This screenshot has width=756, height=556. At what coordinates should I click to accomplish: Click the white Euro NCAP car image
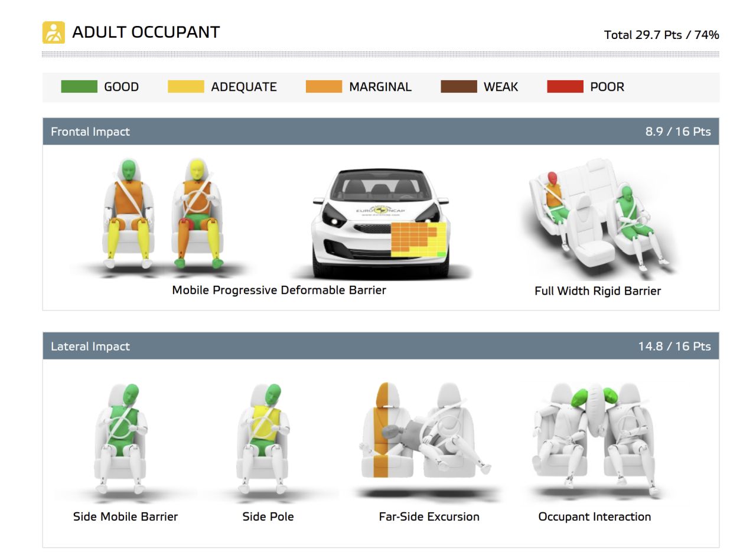(380, 223)
